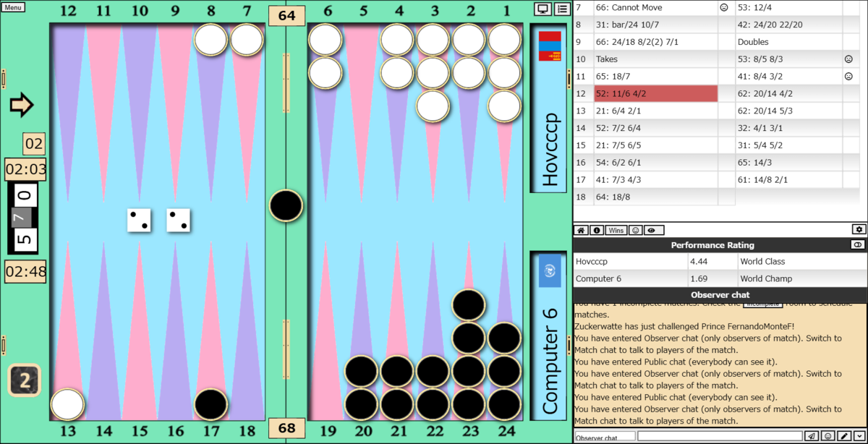Viewport: 868px width, 444px height.
Task: Select the highlighted move 52: 11/6 4/2
Action: (x=656, y=93)
